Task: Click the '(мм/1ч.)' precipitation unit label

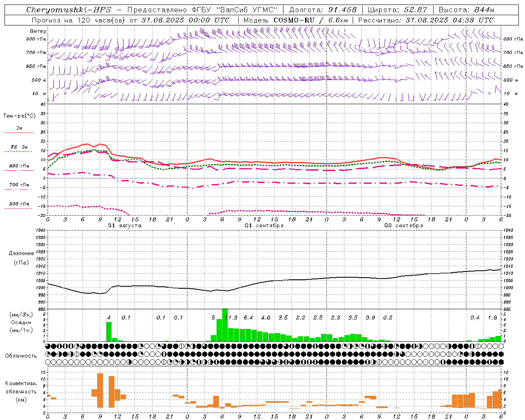Action: 21,330
